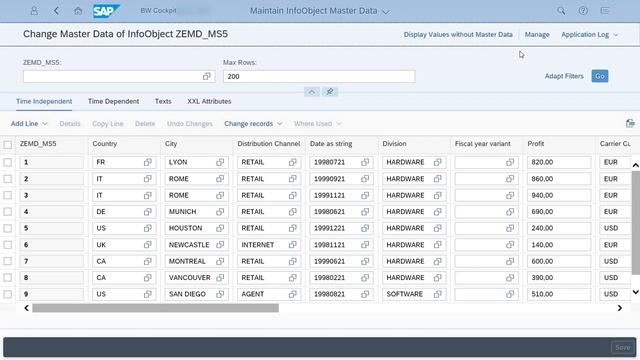This screenshot has width=640, height=360.
Task: Open the Change records dropdown
Action: point(253,123)
